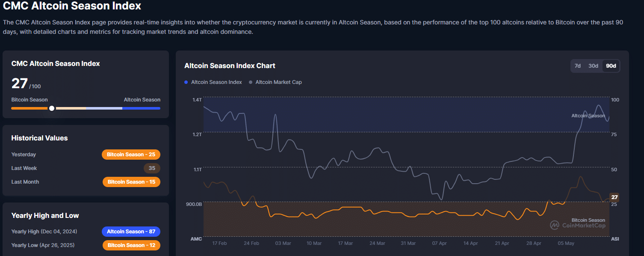Screen dimensions: 644x256
Task: Switch chart range to 30d
Action: [x=593, y=66]
